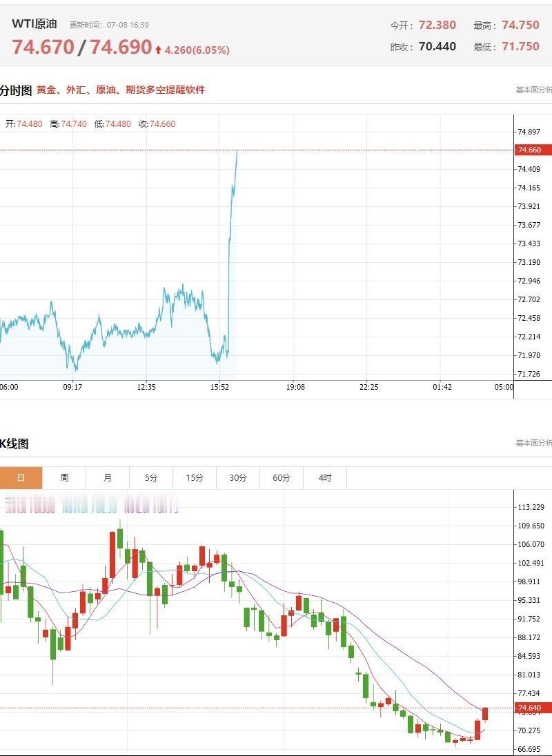Click the latest red candlestick on K-line chart
This screenshot has height=756, width=552.
click(485, 714)
